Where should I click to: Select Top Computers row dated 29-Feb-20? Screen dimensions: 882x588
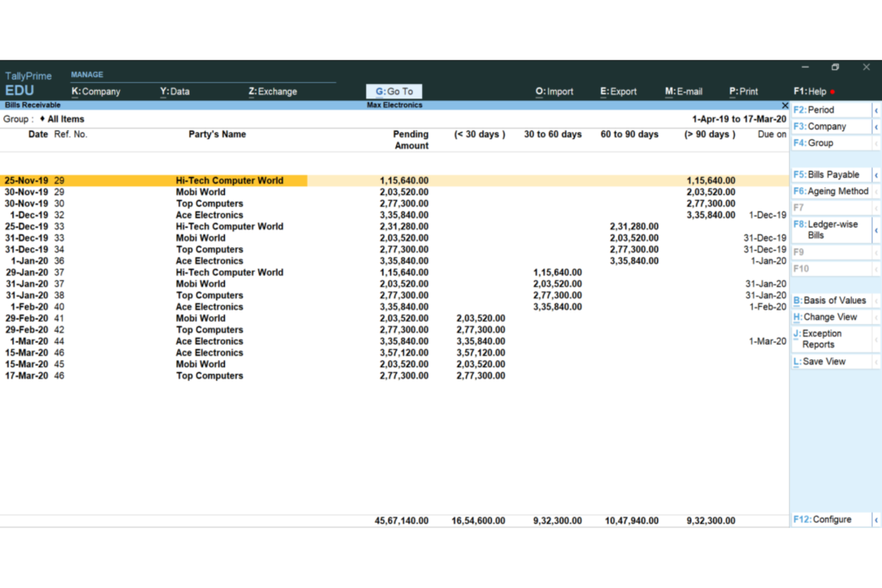tap(394, 330)
